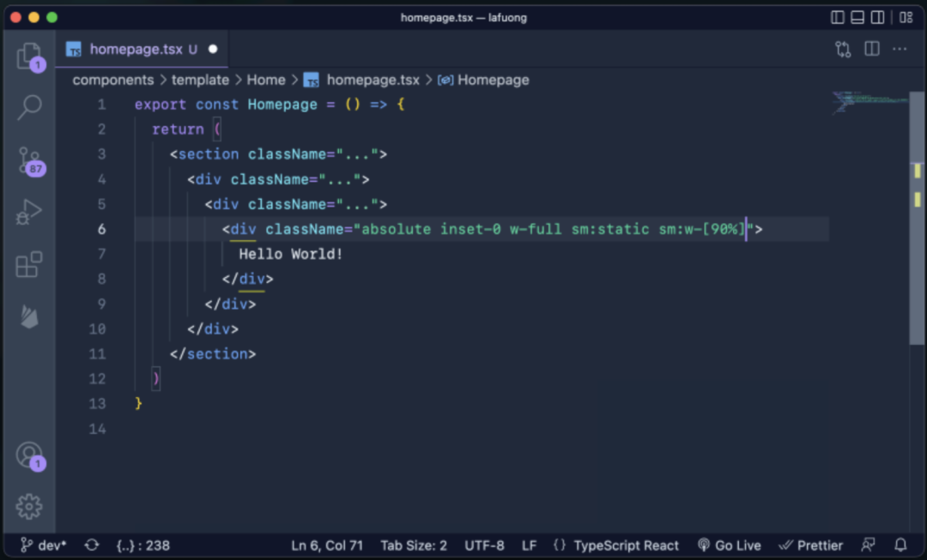927x560 pixels.
Task: Toggle the bottom panel visibility
Action: pyautogui.click(x=857, y=17)
